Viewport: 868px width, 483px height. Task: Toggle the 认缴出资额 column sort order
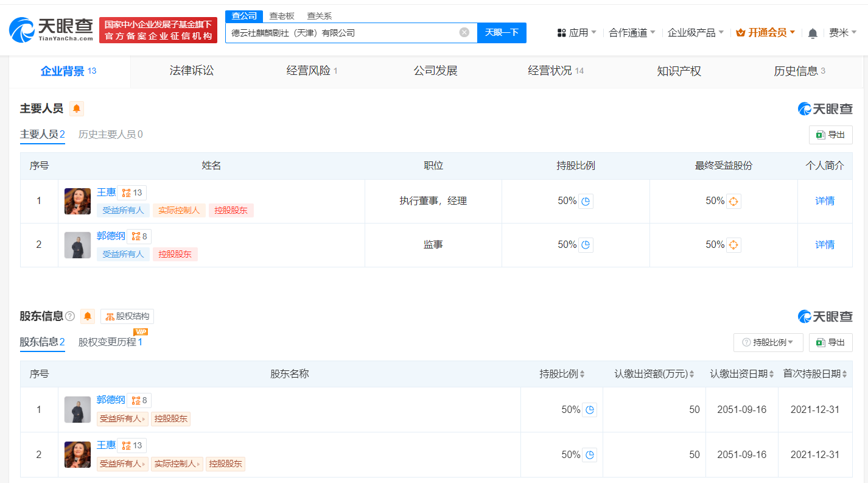click(692, 374)
